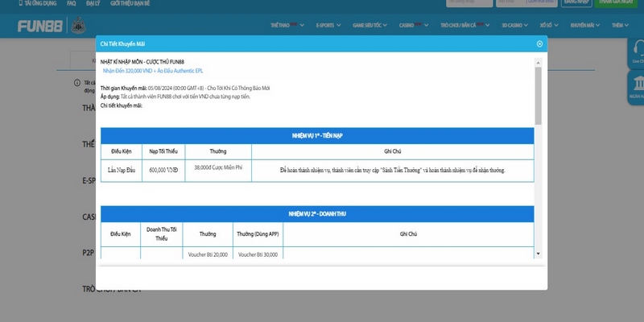Click the 'Thời gian Khuyến mãi' line
The height and width of the screenshot is (322, 644).
click(185, 89)
